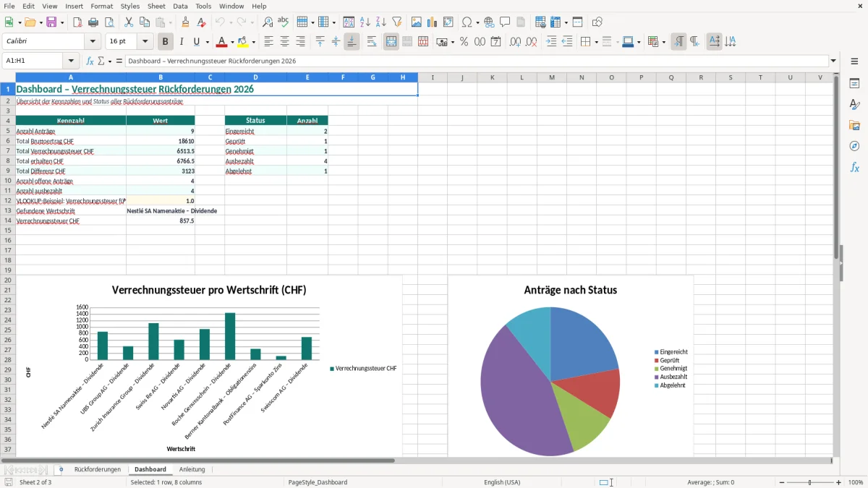Expand the Font Size dropdown
Screen dimensions: 868x488
tap(145, 42)
